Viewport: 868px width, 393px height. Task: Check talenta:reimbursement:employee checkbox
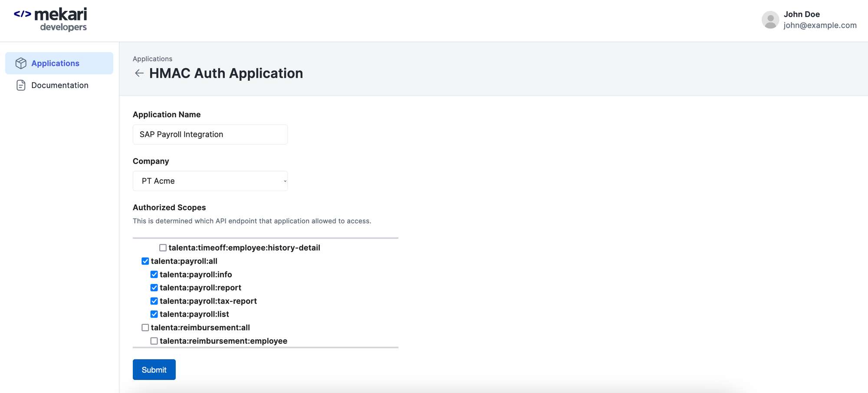coord(154,341)
